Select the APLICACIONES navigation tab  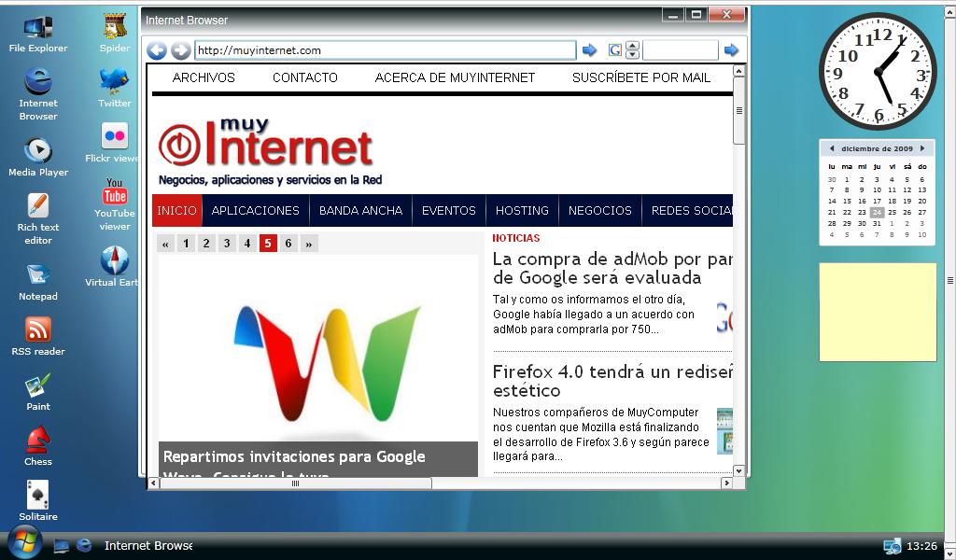point(255,211)
